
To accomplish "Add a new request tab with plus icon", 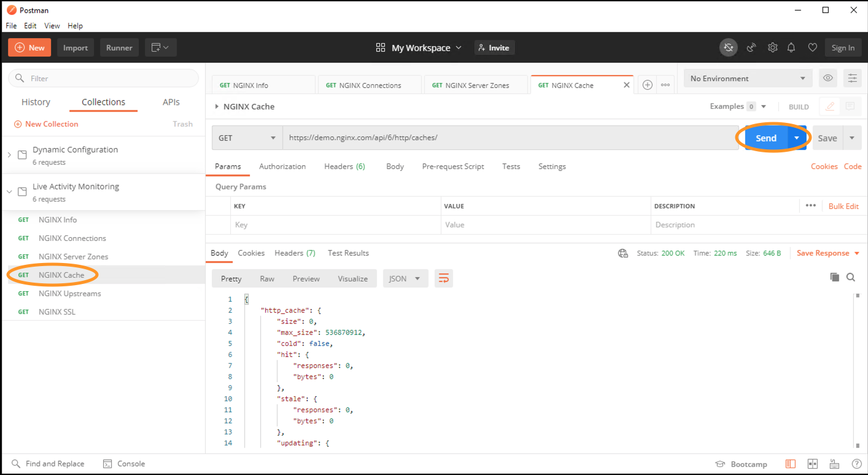I will click(647, 85).
